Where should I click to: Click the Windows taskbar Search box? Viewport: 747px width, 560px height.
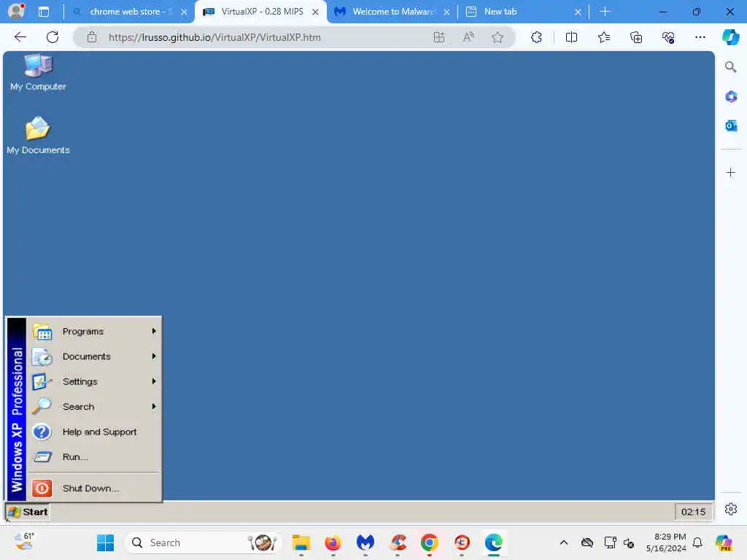(x=203, y=542)
